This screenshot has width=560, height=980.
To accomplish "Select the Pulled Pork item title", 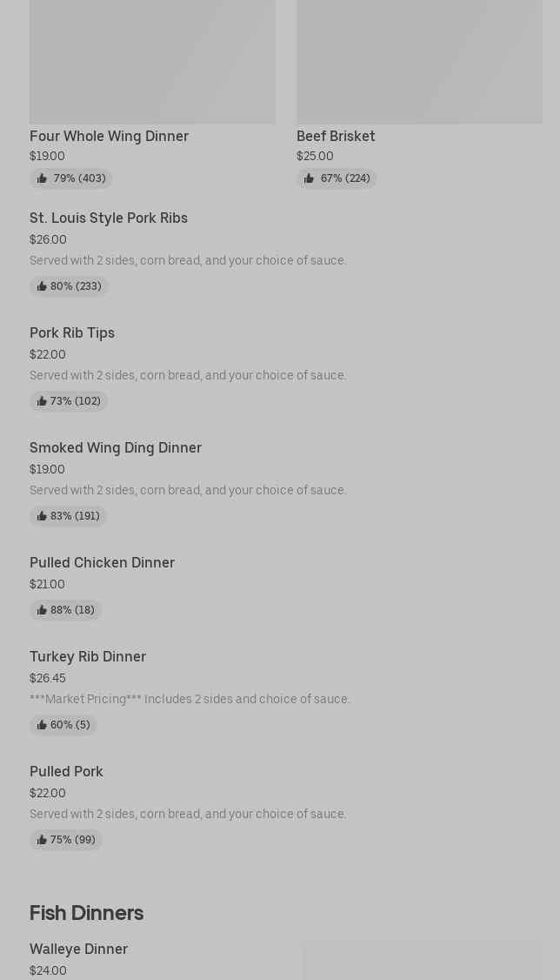I will click(x=66, y=772).
